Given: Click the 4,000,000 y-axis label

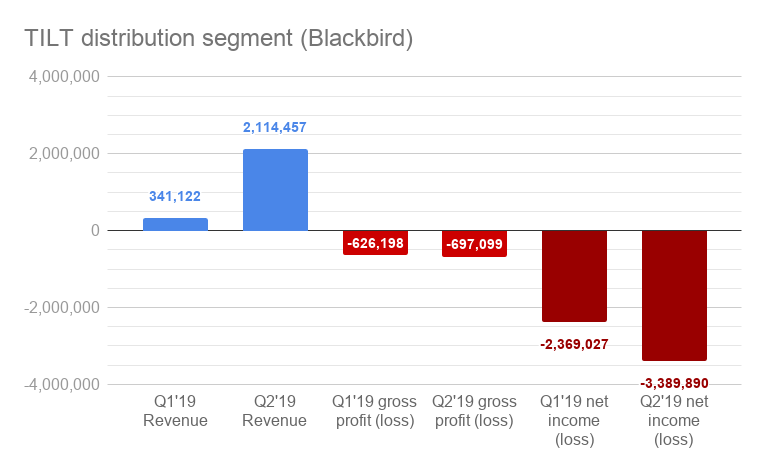Looking at the screenshot, I should click(x=64, y=77).
